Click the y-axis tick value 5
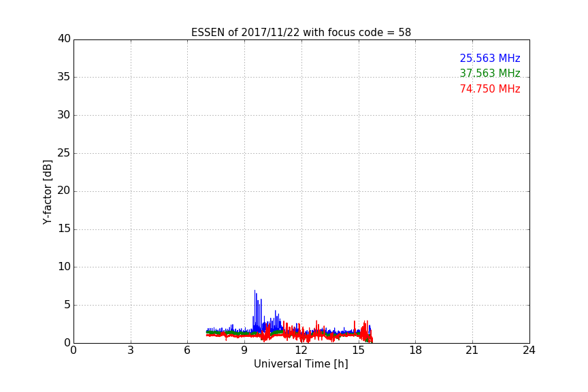This screenshot has width=588, height=392. pos(67,305)
